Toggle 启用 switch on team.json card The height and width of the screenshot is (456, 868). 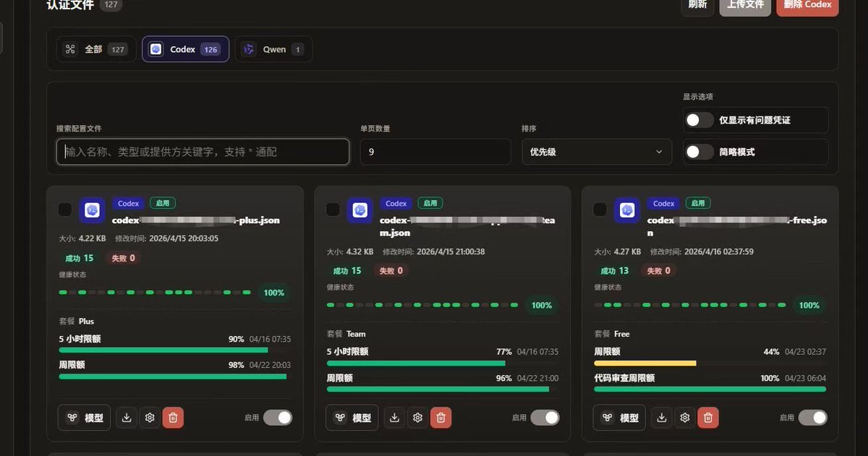pos(545,418)
